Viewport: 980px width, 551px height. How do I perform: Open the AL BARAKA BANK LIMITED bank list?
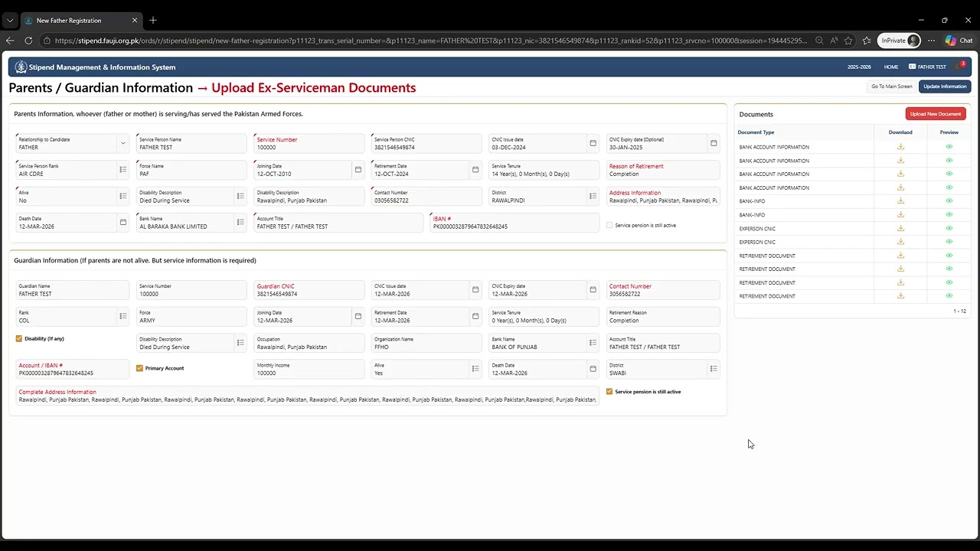tap(240, 223)
